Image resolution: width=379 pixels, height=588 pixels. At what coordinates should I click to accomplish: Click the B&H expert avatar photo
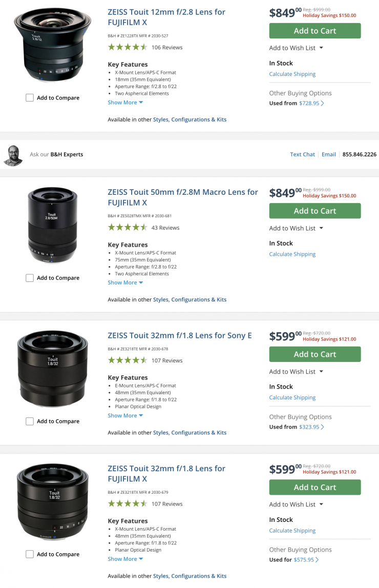pyautogui.click(x=13, y=155)
